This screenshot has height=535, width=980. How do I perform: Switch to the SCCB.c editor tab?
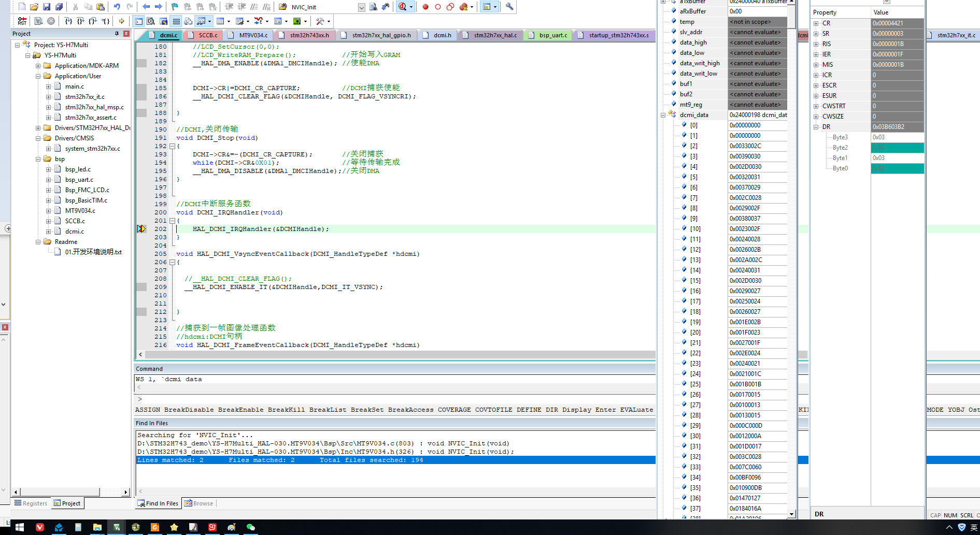pos(203,35)
